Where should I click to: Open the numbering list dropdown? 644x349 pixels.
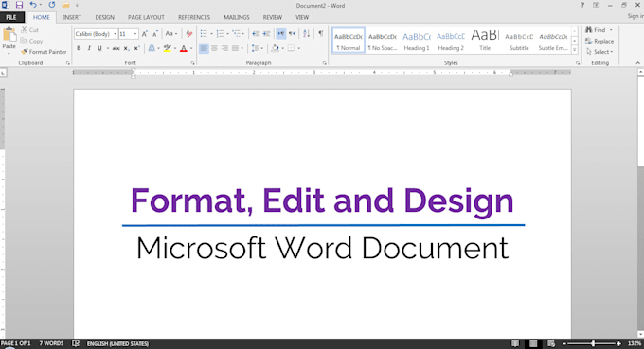(x=228, y=34)
